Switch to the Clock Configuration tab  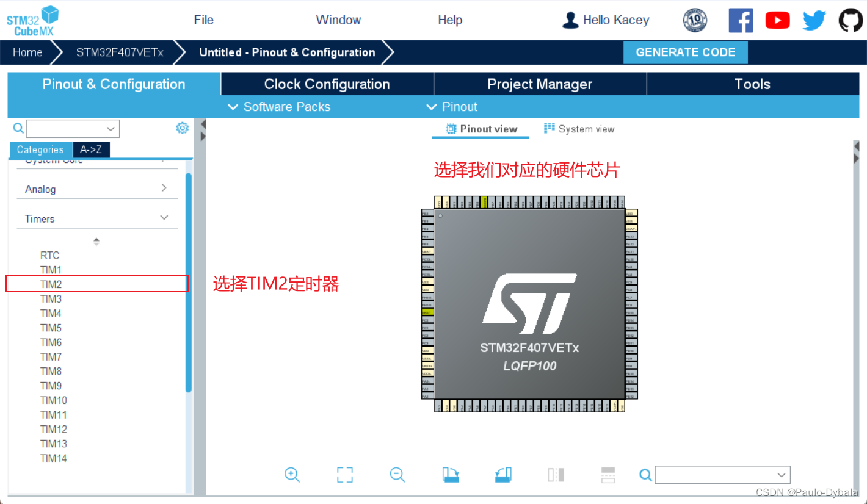click(327, 84)
